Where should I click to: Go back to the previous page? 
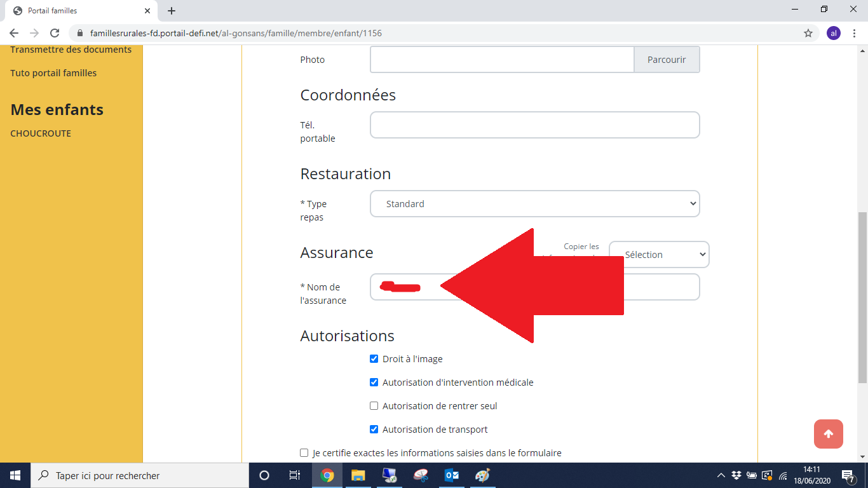[x=14, y=33]
